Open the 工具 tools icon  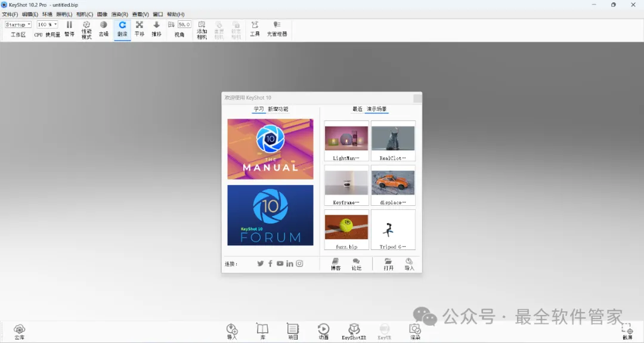(255, 29)
